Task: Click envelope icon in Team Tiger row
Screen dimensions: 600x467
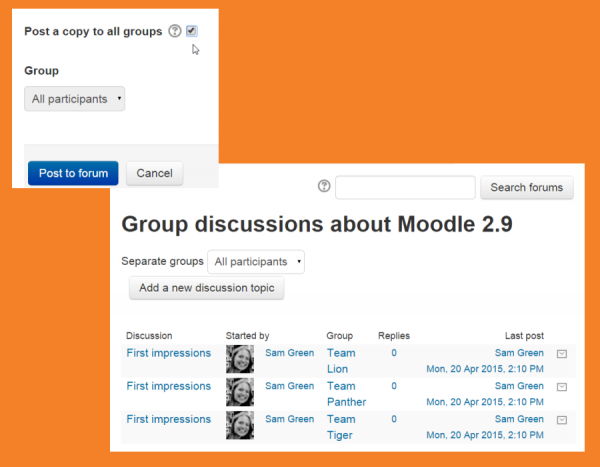Action: coord(561,420)
